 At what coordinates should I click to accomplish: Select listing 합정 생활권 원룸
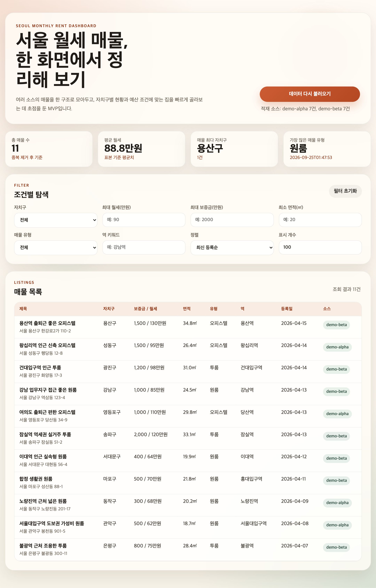click(x=36, y=479)
